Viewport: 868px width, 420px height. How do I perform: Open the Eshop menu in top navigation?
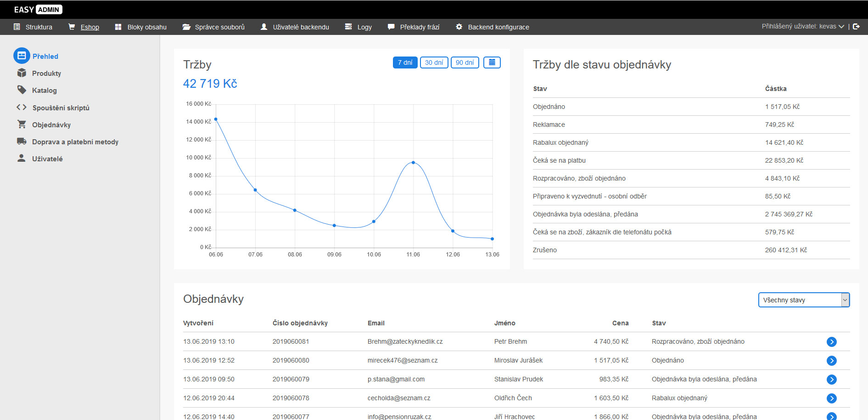point(90,27)
